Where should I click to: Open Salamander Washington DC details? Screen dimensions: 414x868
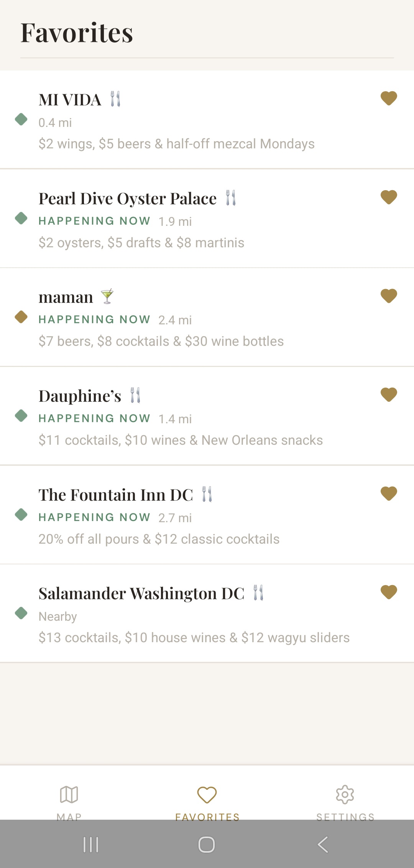(141, 593)
